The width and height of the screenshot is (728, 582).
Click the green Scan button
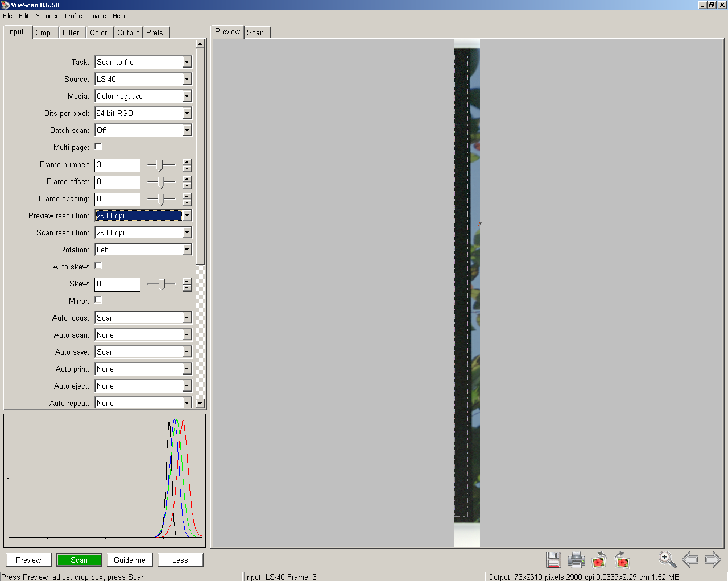click(79, 560)
